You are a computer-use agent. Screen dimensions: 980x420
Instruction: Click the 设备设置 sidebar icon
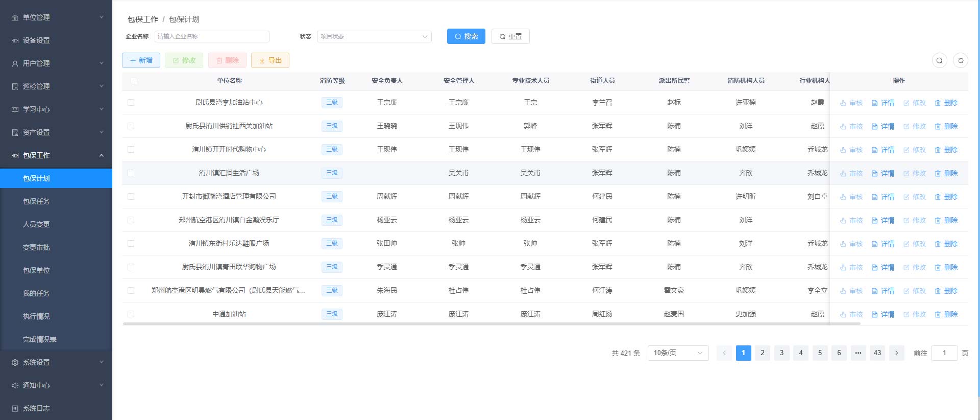pos(15,41)
